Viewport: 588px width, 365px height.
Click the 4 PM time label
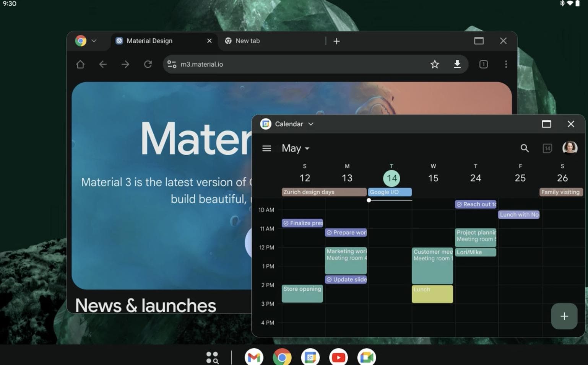click(x=268, y=323)
